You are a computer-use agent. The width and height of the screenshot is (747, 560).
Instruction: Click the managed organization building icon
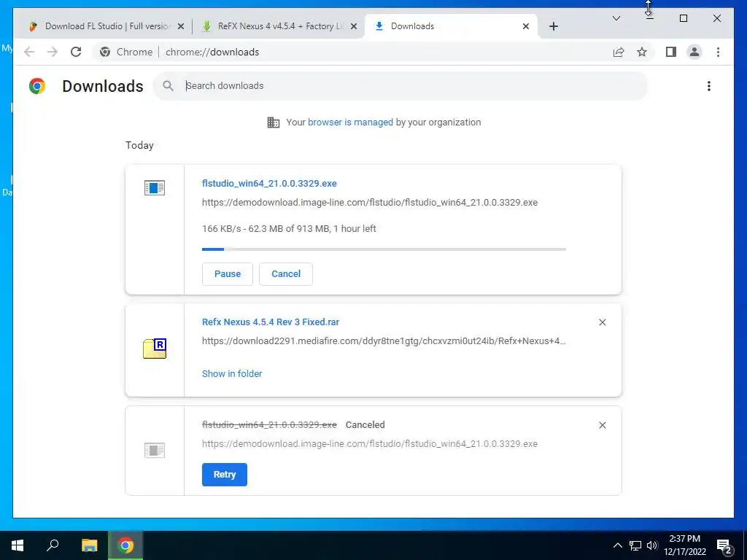click(273, 122)
